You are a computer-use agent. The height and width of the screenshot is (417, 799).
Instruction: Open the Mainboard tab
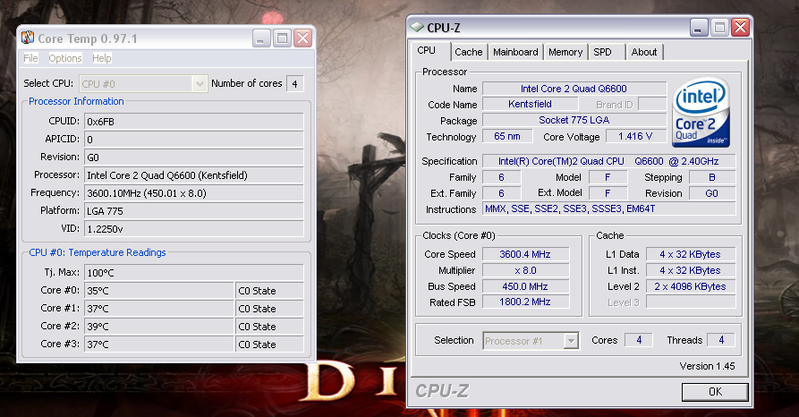click(516, 52)
